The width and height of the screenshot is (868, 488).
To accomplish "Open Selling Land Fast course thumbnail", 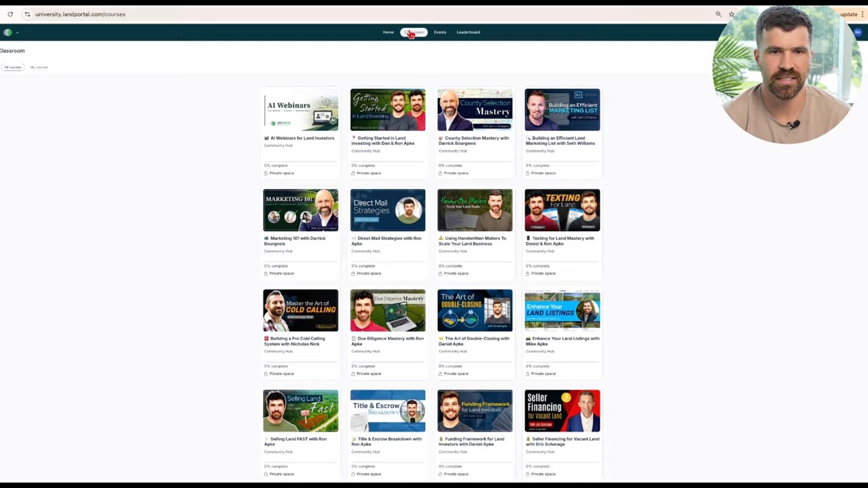I will 300,411.
